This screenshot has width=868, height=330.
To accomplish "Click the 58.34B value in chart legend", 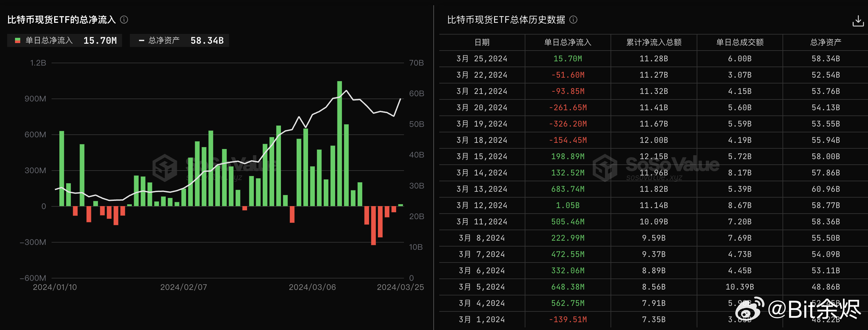I will coord(207,41).
